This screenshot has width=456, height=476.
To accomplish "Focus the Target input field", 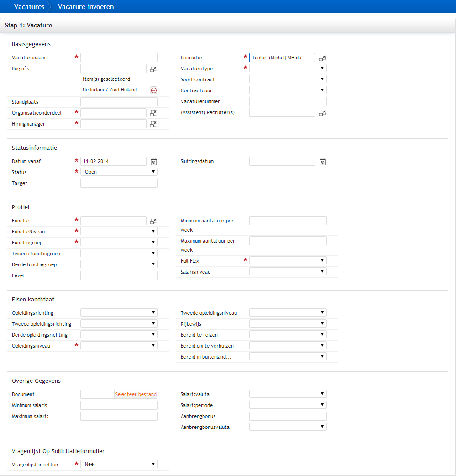I will (119, 183).
